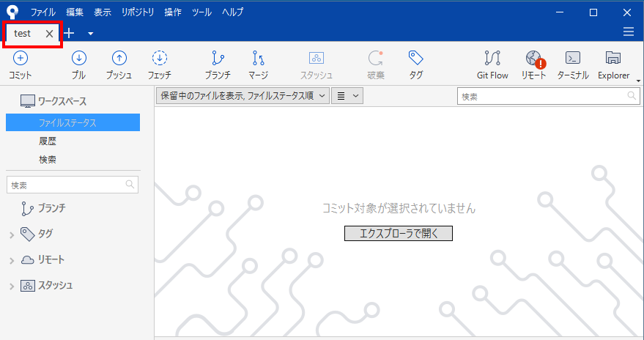Click the Commit (コミット) toolbar icon

click(20, 59)
